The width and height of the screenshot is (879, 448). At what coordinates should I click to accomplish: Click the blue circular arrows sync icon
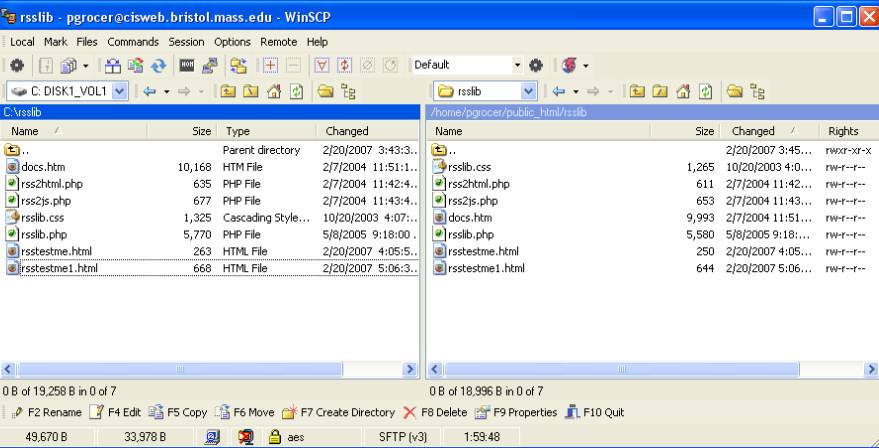159,66
